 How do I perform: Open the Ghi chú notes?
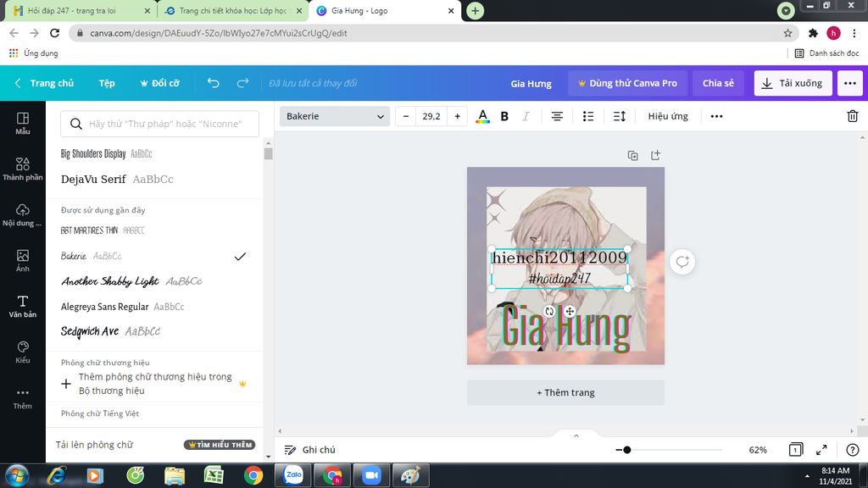point(310,450)
